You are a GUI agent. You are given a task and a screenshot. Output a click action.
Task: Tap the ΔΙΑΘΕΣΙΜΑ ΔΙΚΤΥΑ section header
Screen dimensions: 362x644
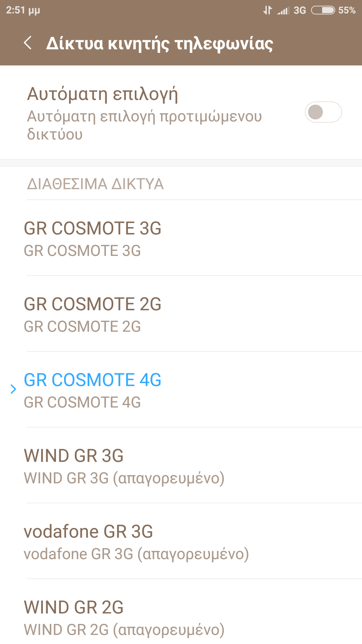(95, 184)
